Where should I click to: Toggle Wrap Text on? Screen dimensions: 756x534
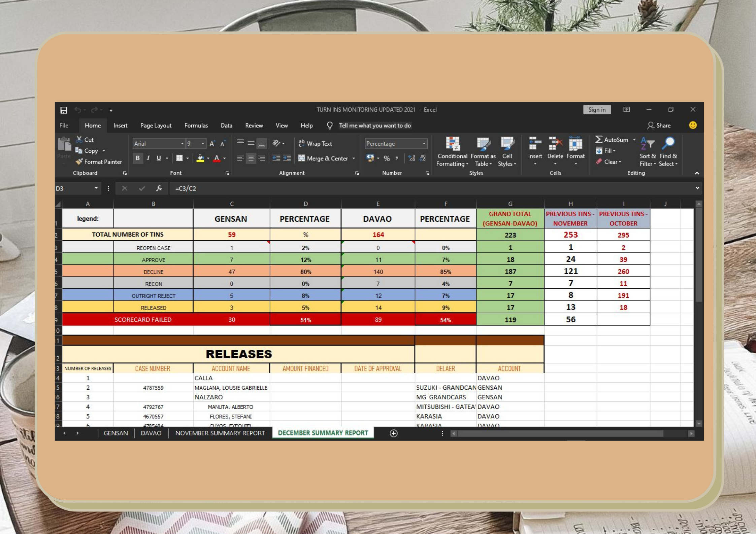point(315,144)
